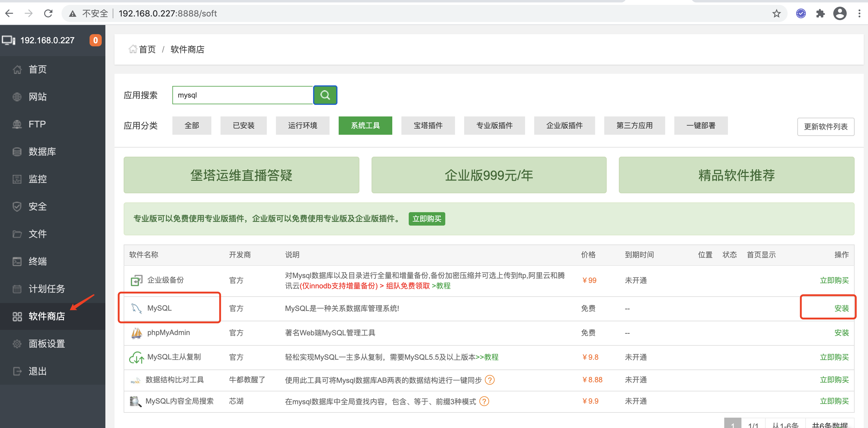This screenshot has height=428, width=868.
Task: Select the 一键部署 category tab
Action: [x=700, y=126]
